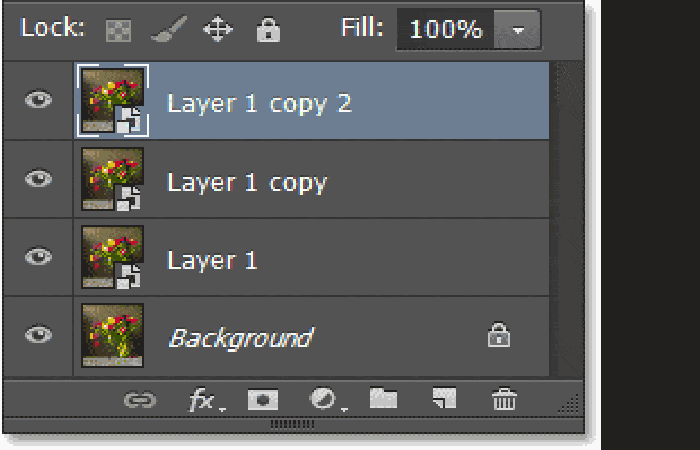This screenshot has height=450, width=700.
Task: Select the Background layer name
Action: coord(241,338)
